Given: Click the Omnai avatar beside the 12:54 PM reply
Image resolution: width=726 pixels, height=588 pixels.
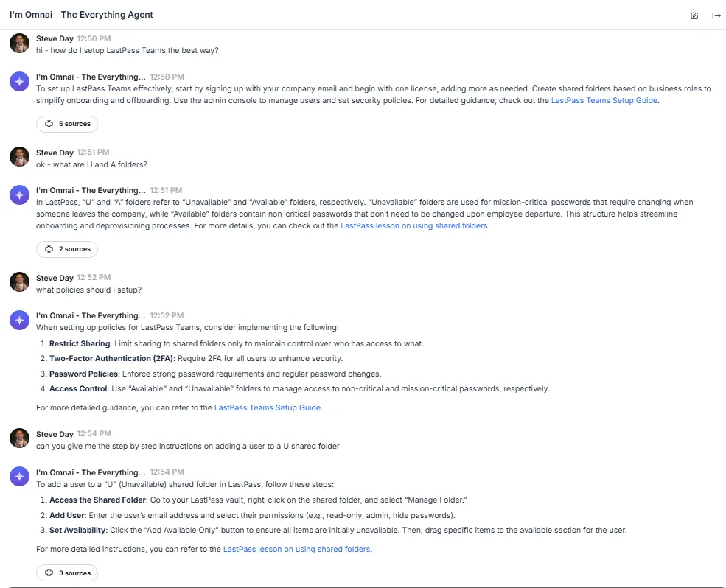Looking at the screenshot, I should [19, 477].
